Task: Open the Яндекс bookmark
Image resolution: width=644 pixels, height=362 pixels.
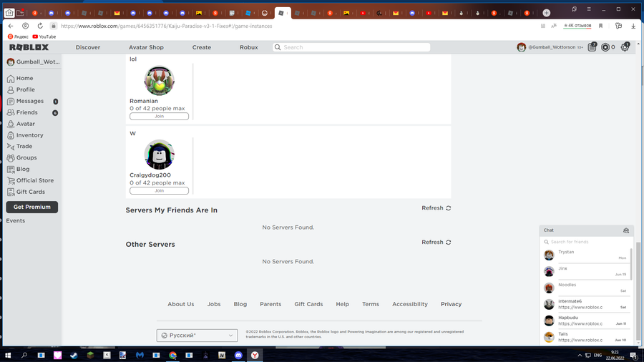Action: (18, 36)
